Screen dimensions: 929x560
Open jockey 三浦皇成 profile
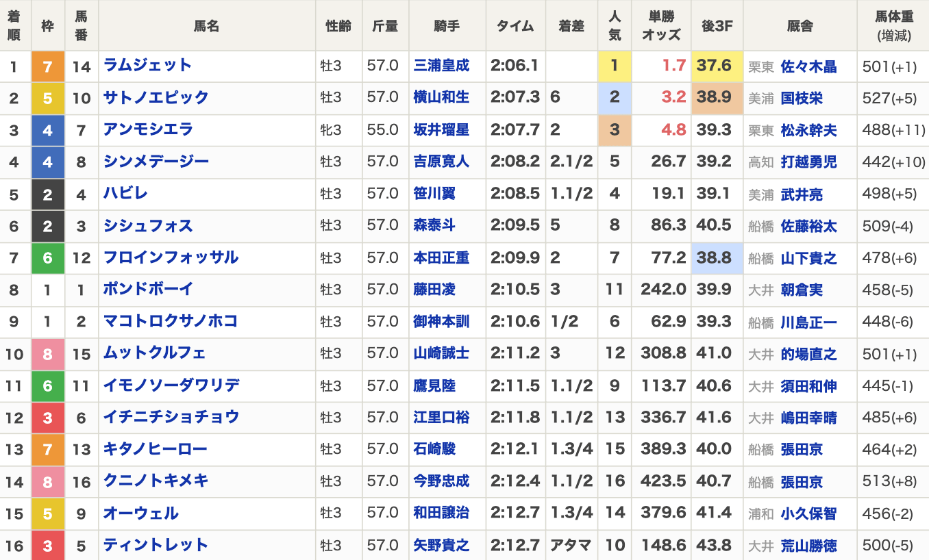pos(442,66)
